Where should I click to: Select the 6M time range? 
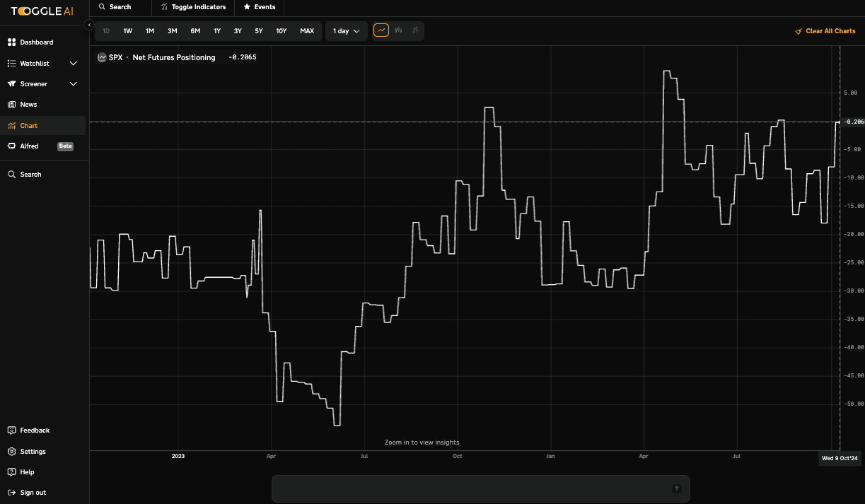point(195,31)
